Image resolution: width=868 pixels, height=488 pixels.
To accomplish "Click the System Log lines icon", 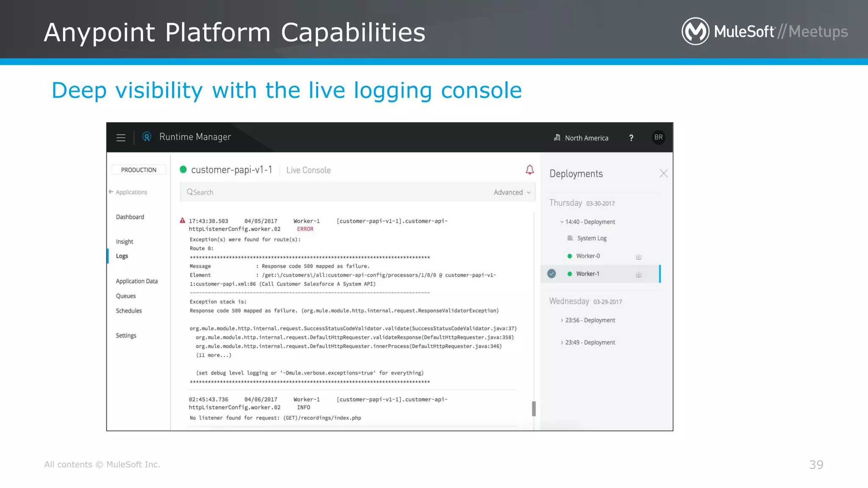I will (x=570, y=238).
